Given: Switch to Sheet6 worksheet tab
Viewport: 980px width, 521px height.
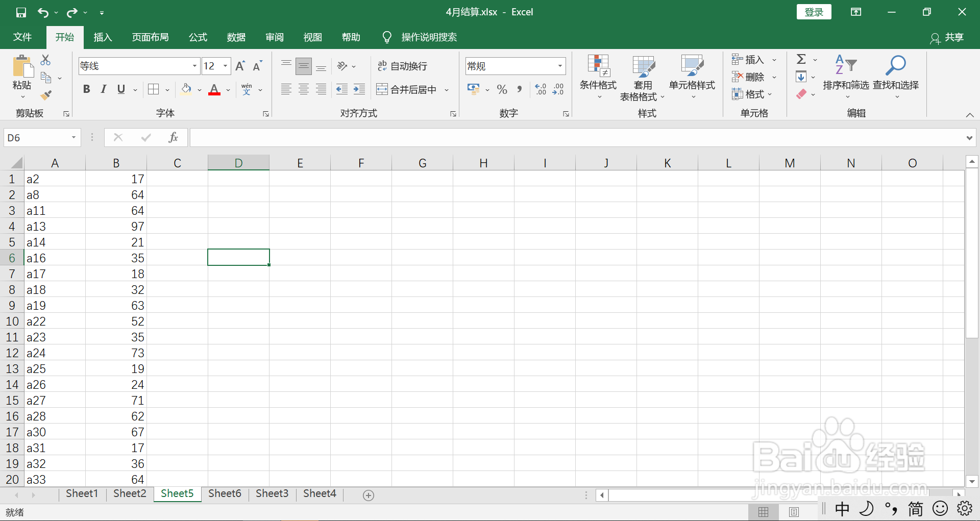Looking at the screenshot, I should (x=225, y=493).
